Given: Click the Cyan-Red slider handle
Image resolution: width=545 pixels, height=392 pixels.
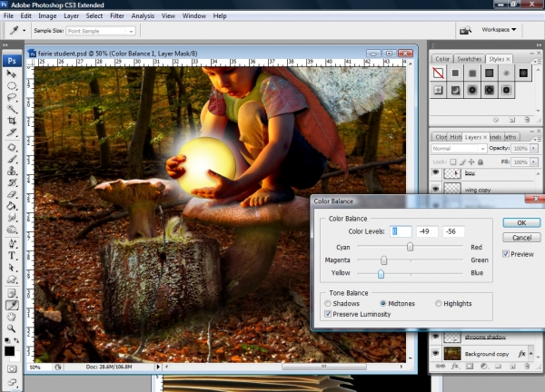Looking at the screenshot, I should 411,247.
